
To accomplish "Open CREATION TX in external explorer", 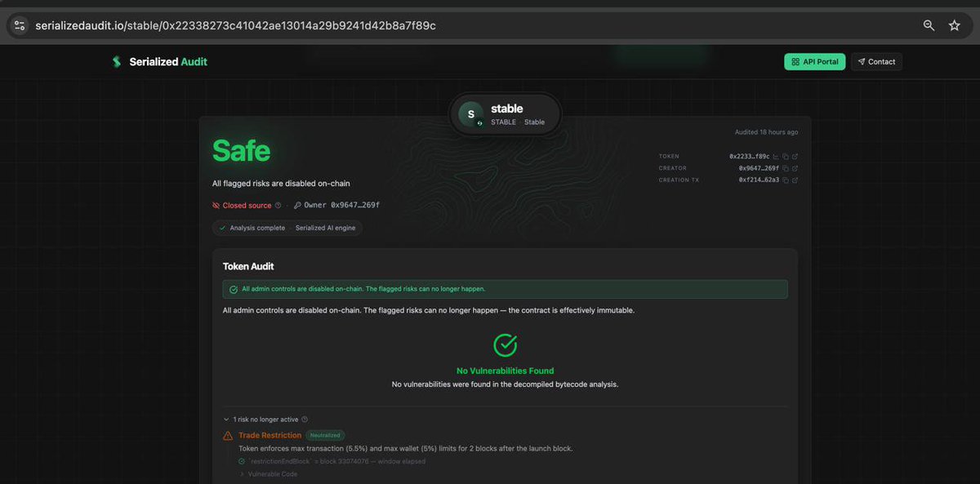I will 795,180.
